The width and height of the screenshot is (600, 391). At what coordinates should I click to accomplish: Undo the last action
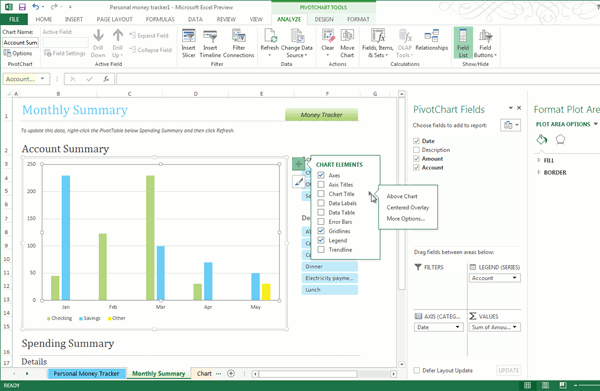click(36, 7)
